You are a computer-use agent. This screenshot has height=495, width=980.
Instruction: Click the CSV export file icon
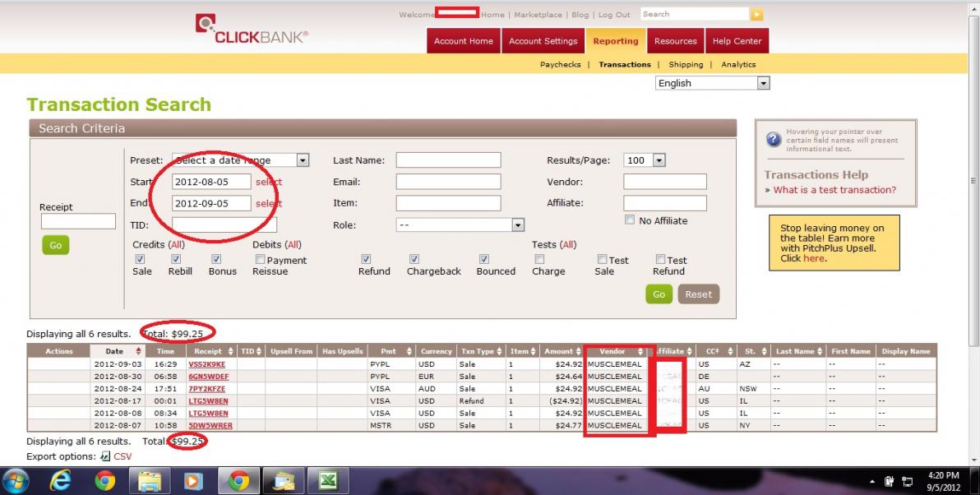pyautogui.click(x=105, y=456)
